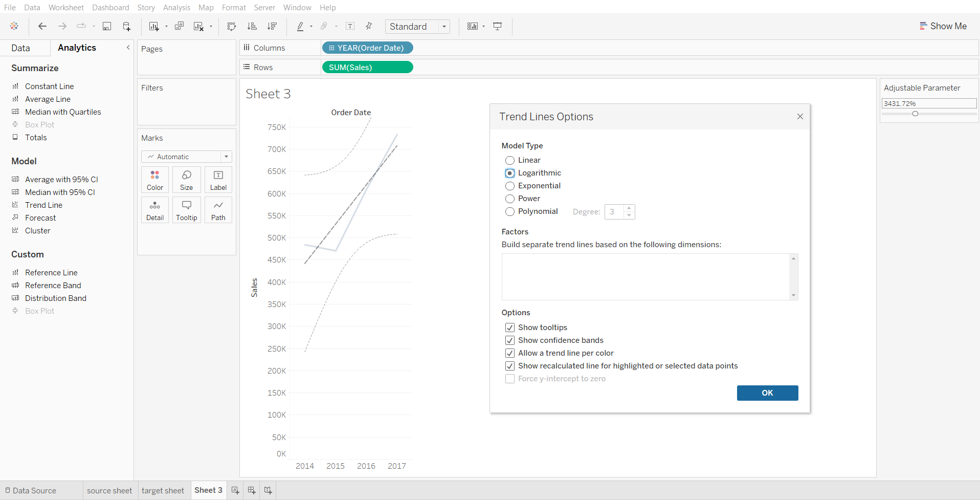This screenshot has height=500, width=980.
Task: Disable Allow a trend line per color
Action: pyautogui.click(x=510, y=353)
